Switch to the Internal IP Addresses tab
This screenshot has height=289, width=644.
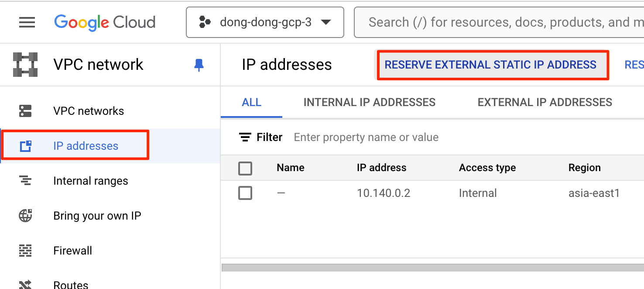(x=369, y=103)
